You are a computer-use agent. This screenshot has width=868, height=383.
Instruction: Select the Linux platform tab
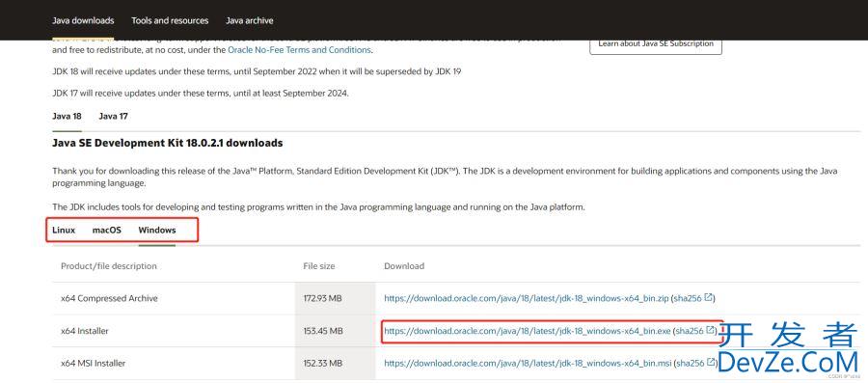tap(64, 230)
